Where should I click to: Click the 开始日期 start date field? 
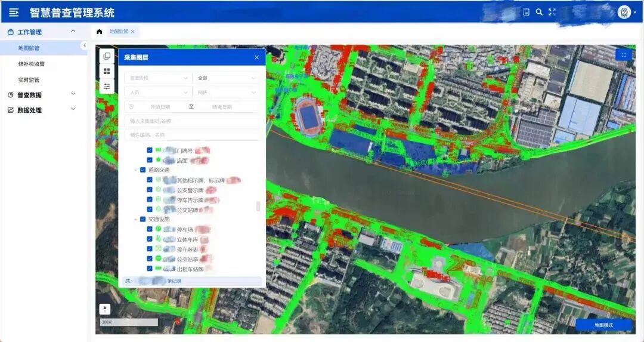160,107
